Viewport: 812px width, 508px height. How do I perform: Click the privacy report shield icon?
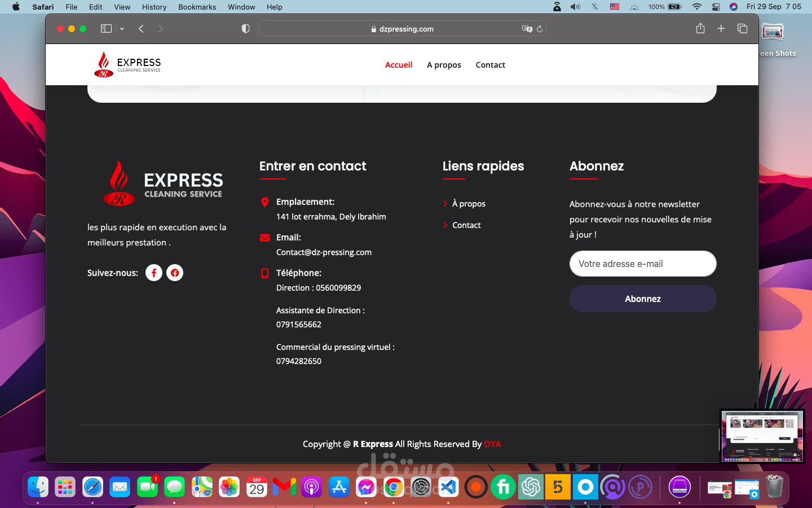point(246,29)
